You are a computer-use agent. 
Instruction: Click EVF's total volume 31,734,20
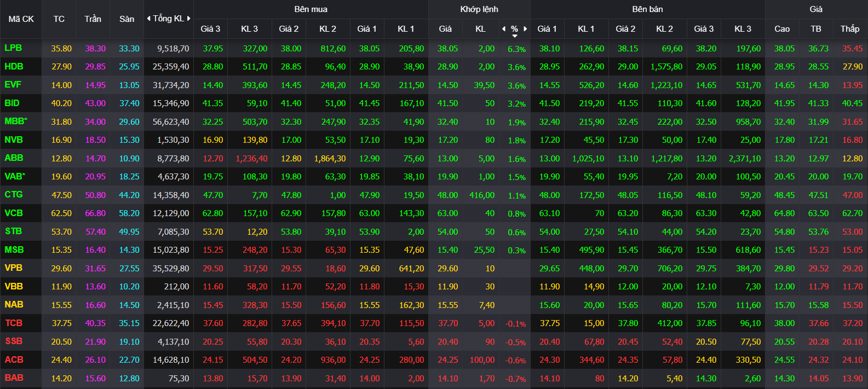[x=171, y=85]
